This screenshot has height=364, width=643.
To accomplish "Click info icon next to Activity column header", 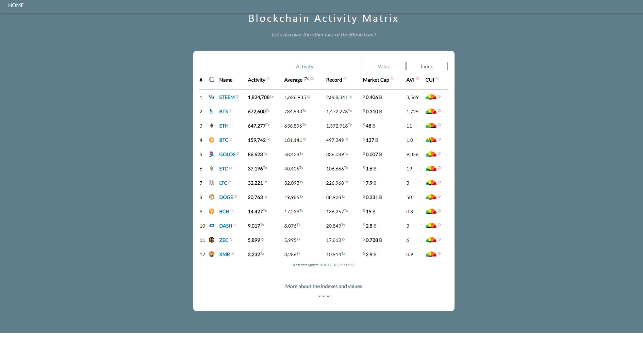I will coord(268,79).
